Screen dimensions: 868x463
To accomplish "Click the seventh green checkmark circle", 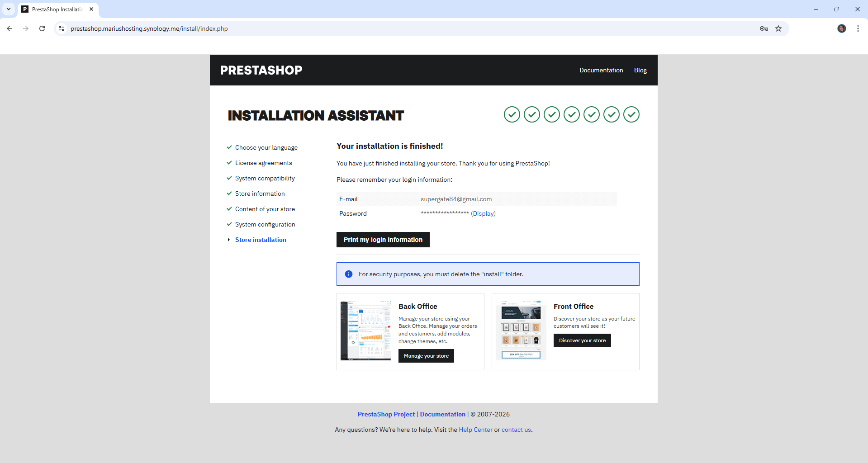I will (631, 114).
